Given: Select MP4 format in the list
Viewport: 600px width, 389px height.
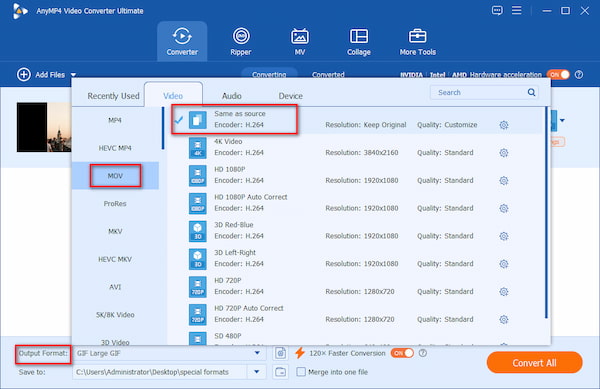Looking at the screenshot, I should 115,120.
